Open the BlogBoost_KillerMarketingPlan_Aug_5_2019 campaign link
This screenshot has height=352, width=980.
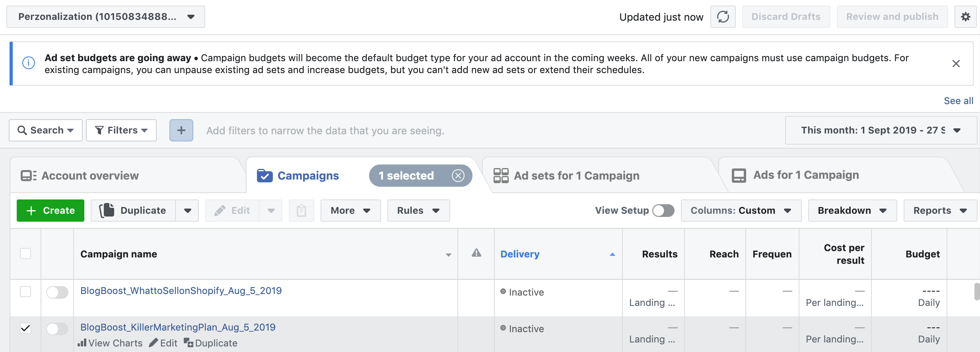(x=178, y=327)
